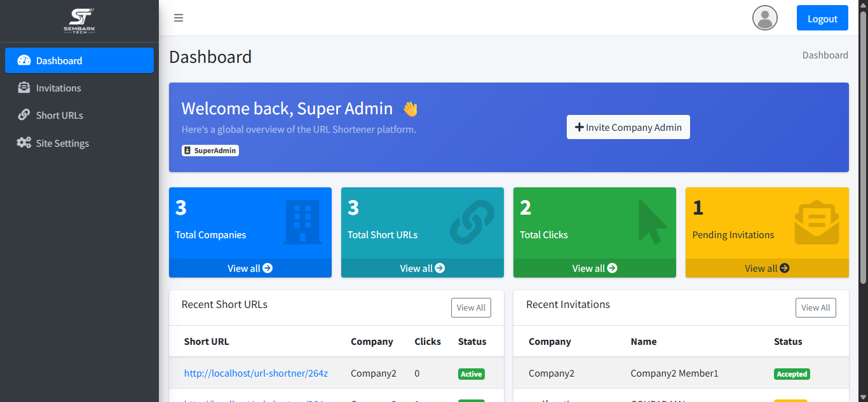Click the Total Short URLs label
This screenshot has width=868, height=402.
383,235
